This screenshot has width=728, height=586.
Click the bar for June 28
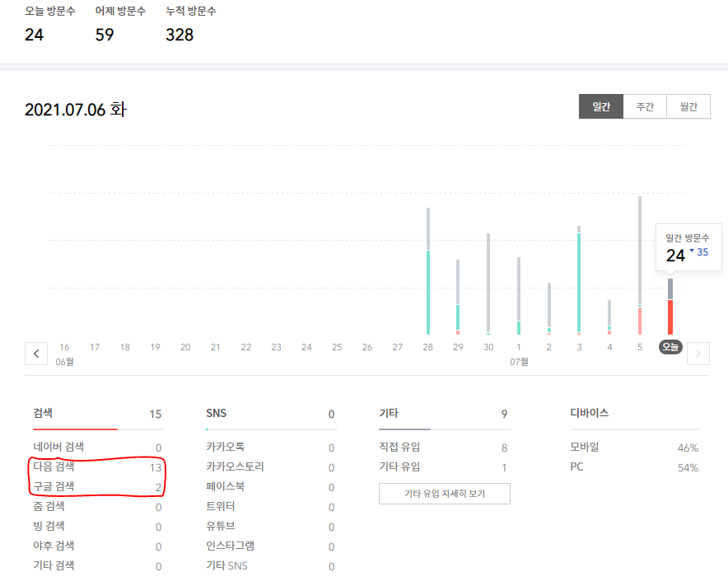pos(428,271)
